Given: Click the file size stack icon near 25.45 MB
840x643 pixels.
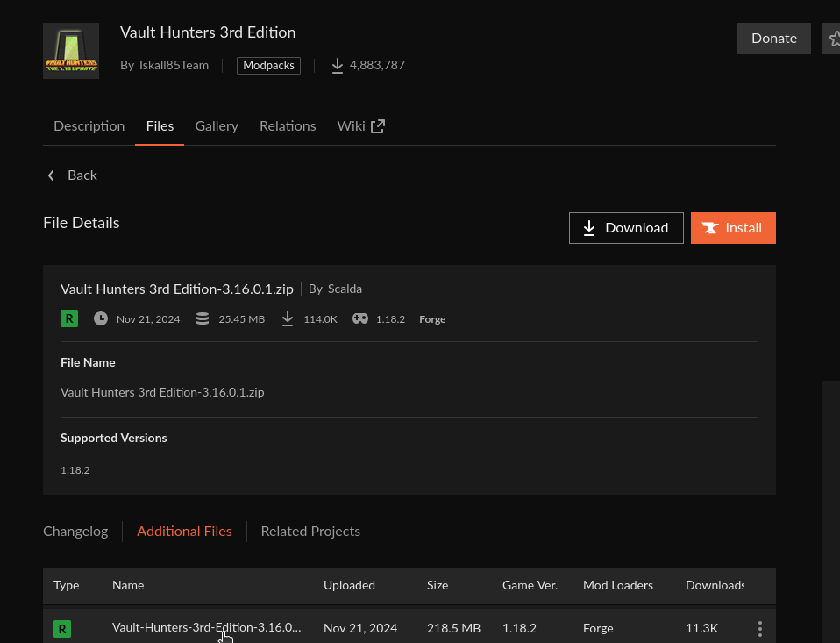Looking at the screenshot, I should pyautogui.click(x=203, y=318).
